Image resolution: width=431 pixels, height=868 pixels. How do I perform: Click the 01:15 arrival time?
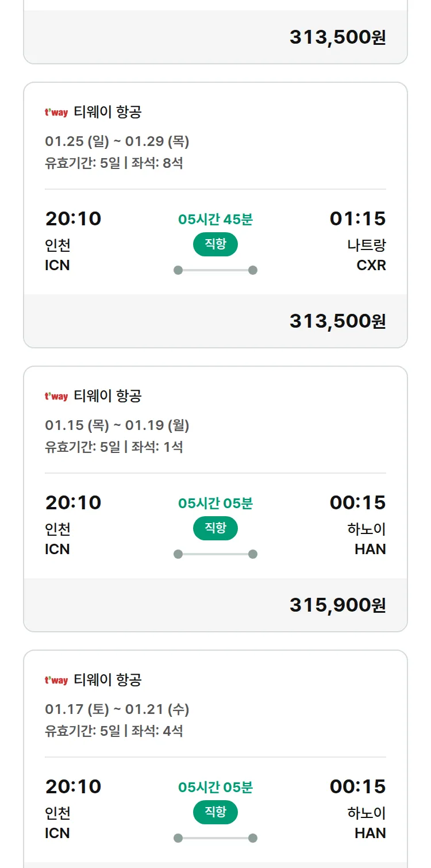pos(357,219)
